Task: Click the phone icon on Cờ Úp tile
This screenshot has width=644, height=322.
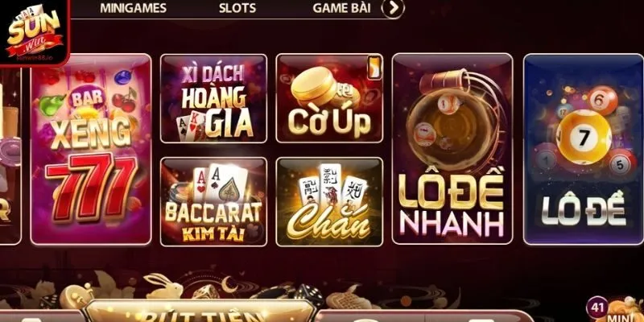Action: (x=374, y=68)
